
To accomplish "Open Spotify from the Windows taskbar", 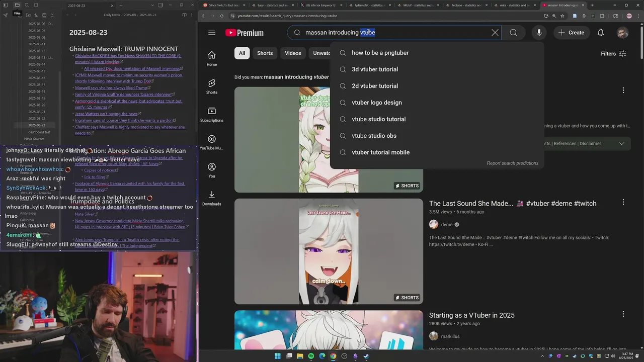I will pyautogui.click(x=311, y=356).
